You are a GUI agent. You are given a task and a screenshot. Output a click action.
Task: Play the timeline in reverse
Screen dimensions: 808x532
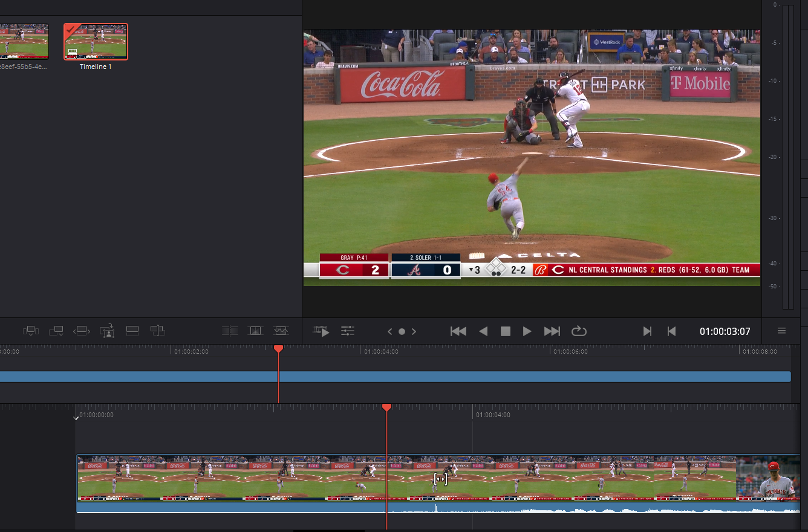pyautogui.click(x=483, y=331)
